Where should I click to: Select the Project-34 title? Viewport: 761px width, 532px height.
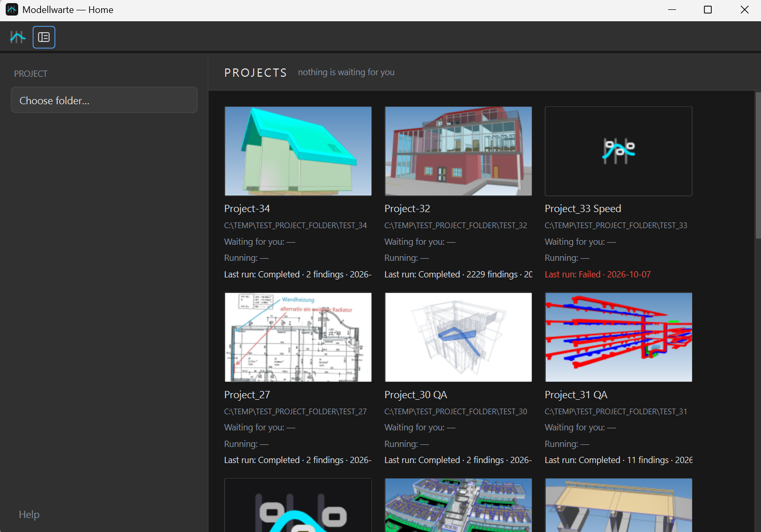click(x=247, y=208)
